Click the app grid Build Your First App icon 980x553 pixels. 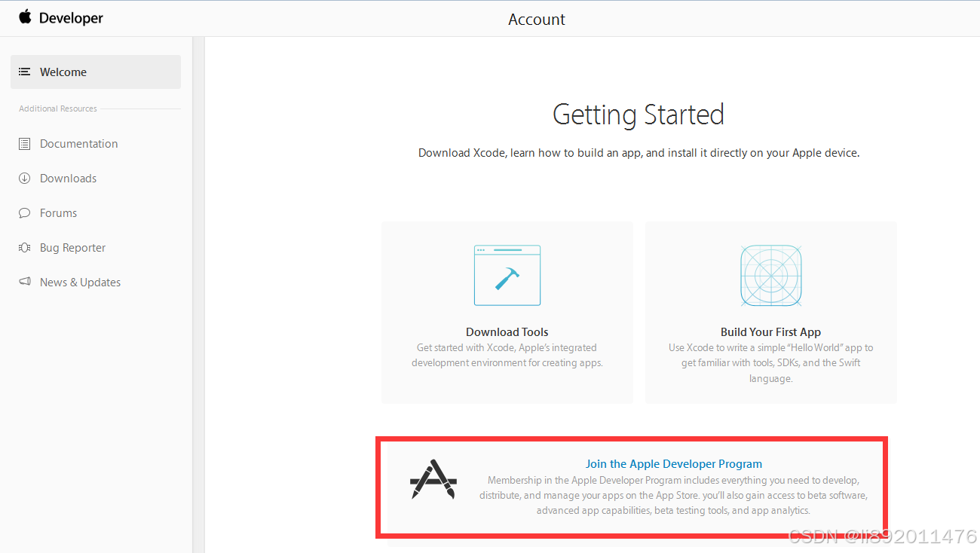pos(770,275)
